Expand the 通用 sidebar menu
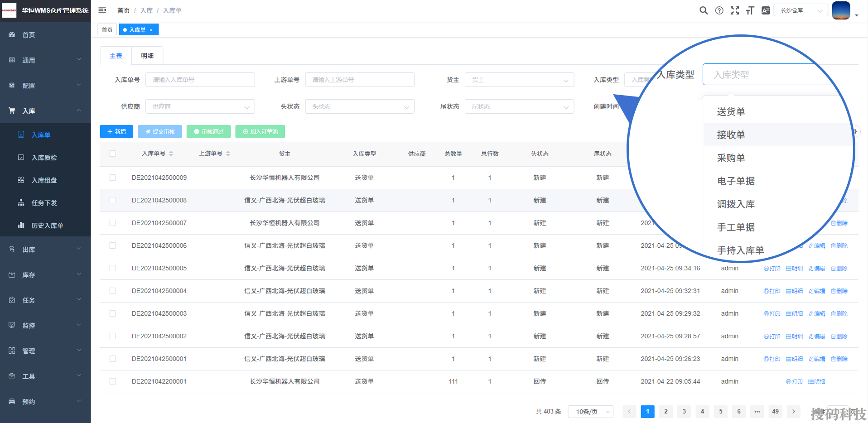 pos(45,60)
